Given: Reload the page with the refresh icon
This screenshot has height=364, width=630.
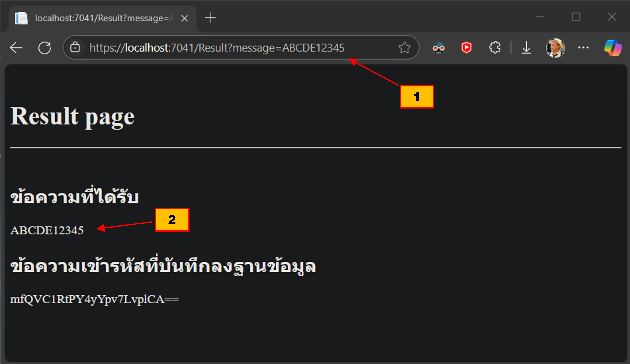Looking at the screenshot, I should pyautogui.click(x=45, y=47).
